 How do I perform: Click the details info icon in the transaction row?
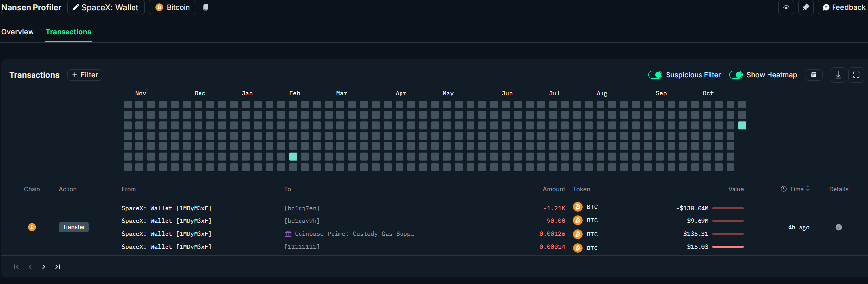(838, 227)
